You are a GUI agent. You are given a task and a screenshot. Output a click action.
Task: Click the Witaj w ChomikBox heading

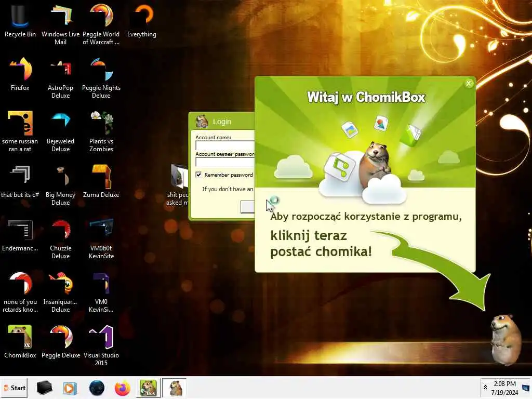coord(366,97)
